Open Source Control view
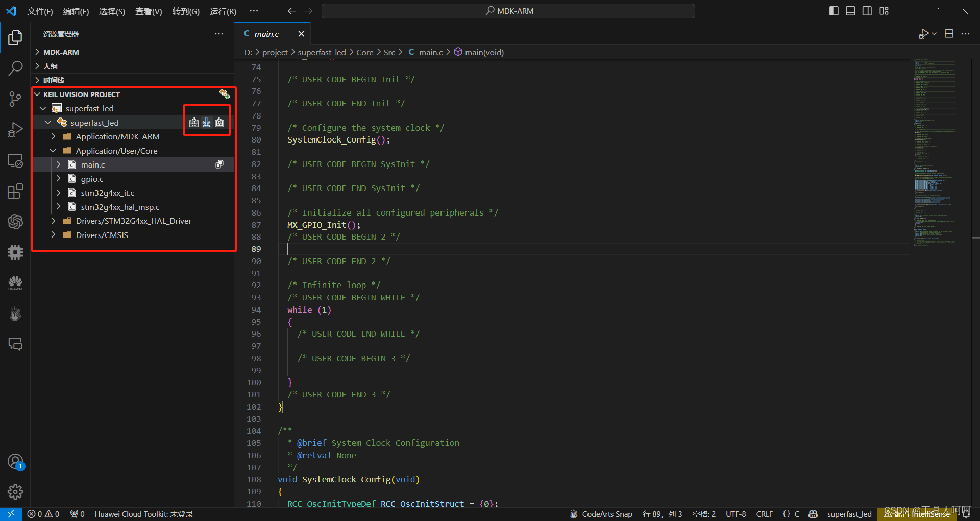The width and height of the screenshot is (980, 521). (x=15, y=99)
